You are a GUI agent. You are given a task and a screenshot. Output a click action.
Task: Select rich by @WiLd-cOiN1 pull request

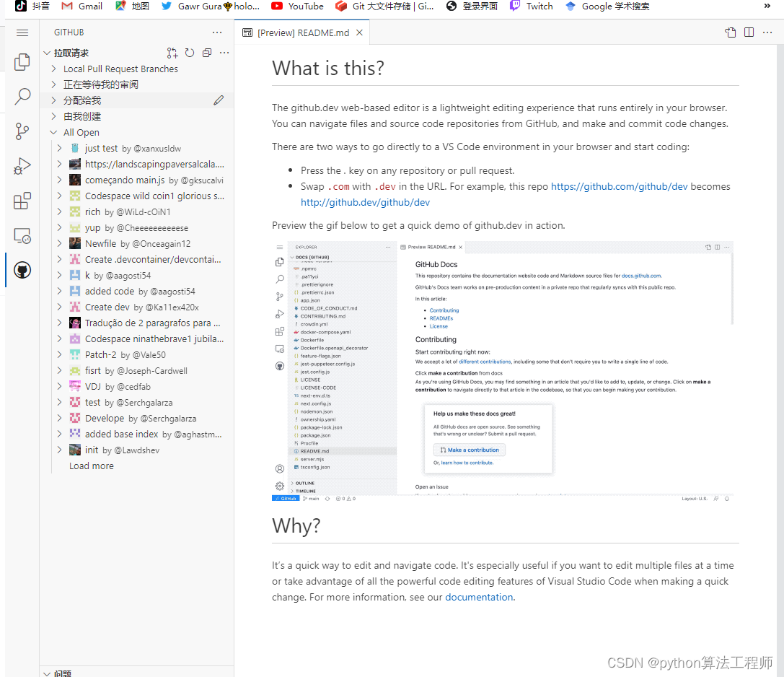[136, 212]
